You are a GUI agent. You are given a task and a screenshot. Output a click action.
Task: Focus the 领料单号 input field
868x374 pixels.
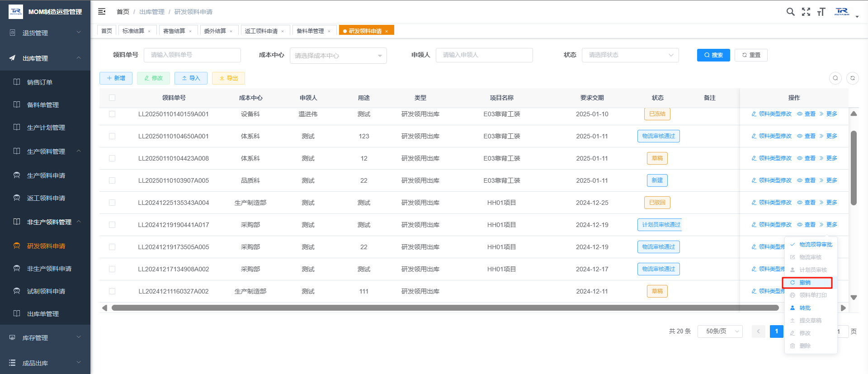pos(192,55)
